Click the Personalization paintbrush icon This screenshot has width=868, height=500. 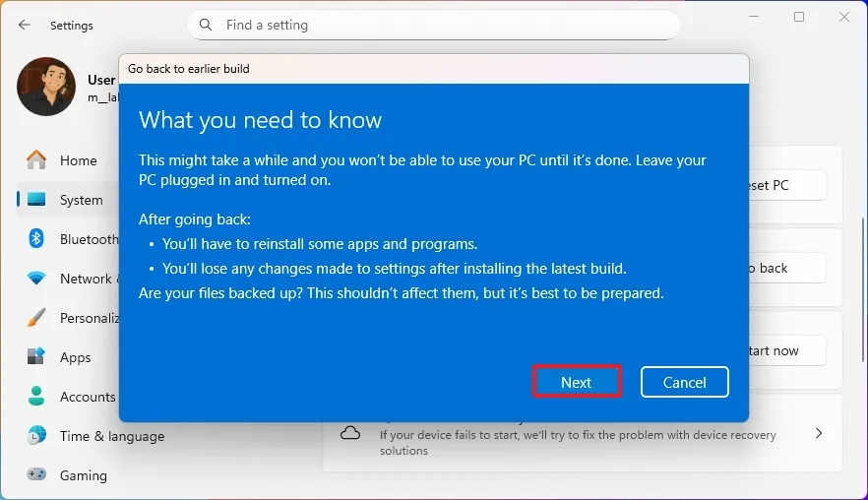36,317
